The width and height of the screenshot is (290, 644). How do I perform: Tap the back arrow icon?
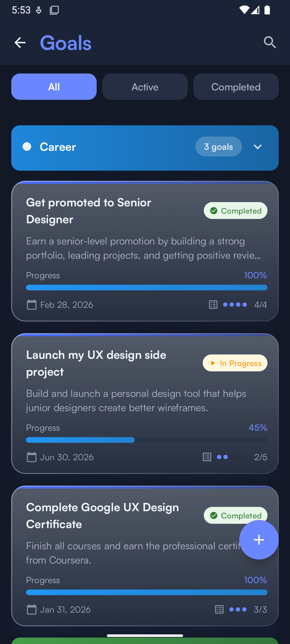20,43
